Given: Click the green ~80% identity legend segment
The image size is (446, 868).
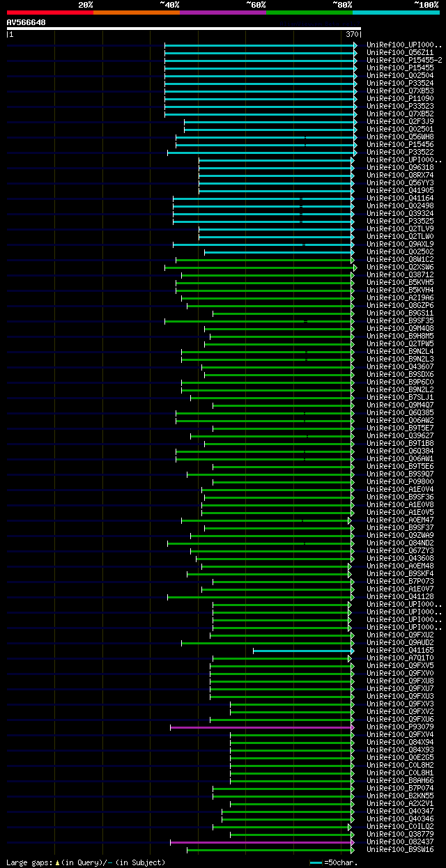Looking at the screenshot, I should 309,12.
